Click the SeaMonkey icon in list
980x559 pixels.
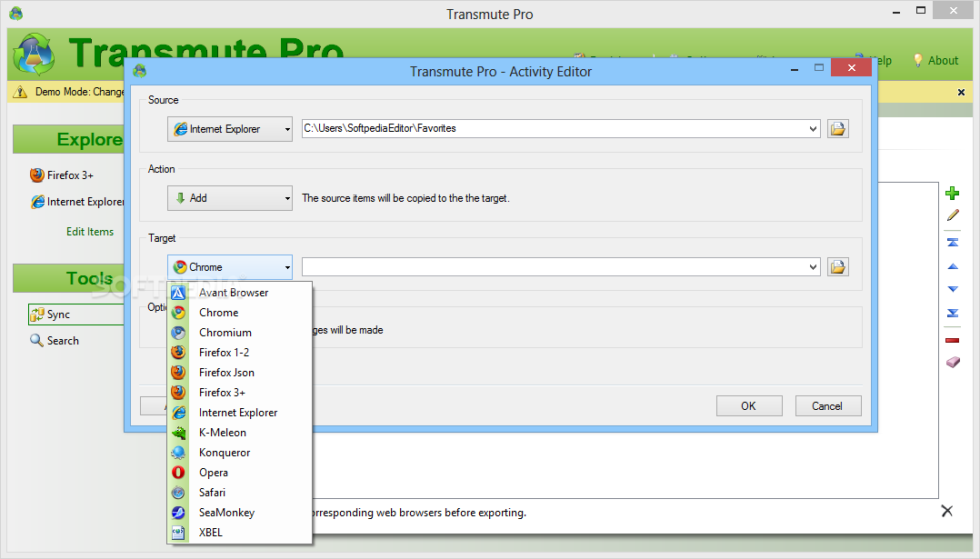[179, 512]
